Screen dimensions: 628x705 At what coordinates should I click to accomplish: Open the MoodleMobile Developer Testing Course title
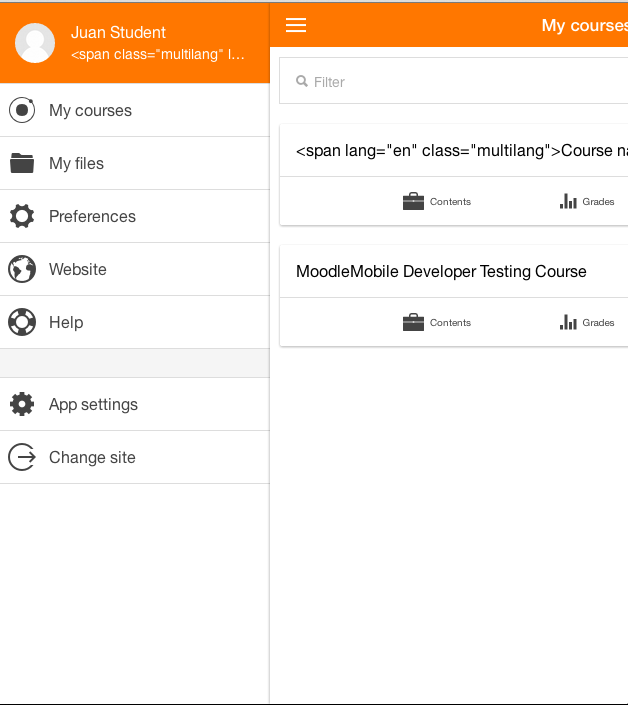point(441,272)
